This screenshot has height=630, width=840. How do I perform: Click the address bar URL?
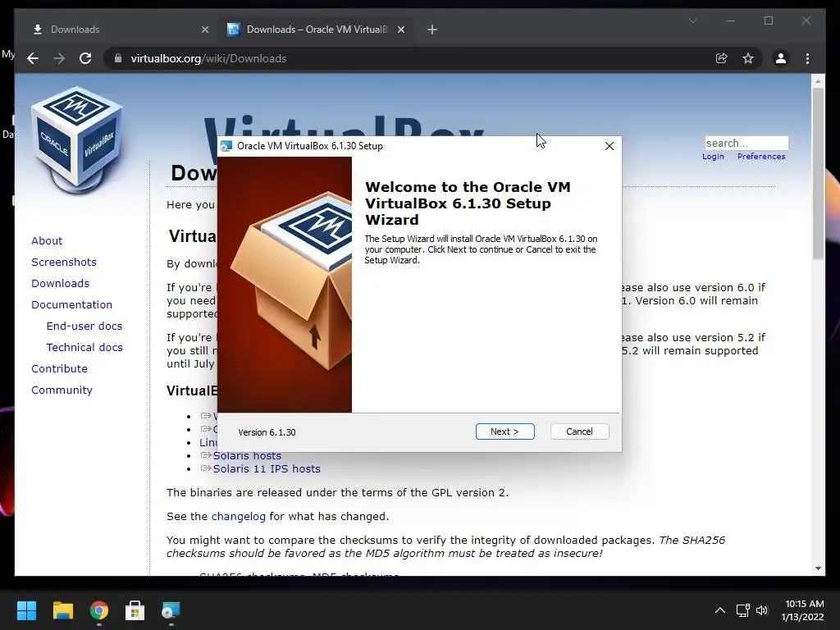(209, 58)
